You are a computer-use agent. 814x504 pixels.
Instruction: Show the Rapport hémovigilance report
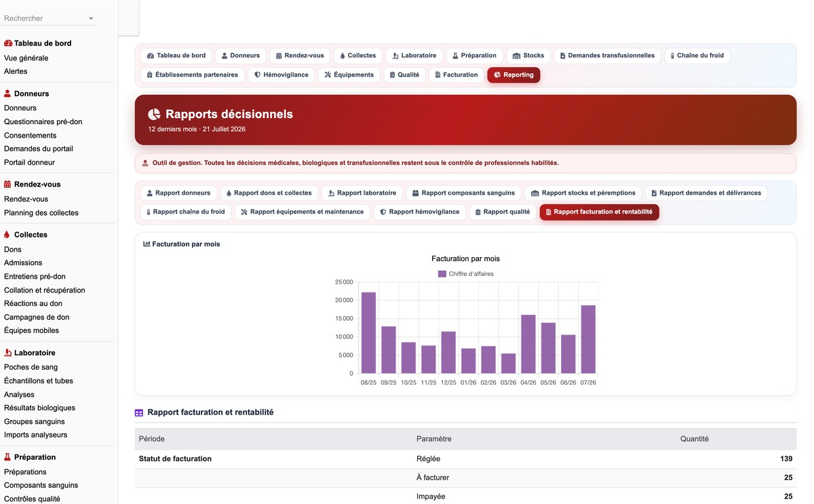[420, 212]
